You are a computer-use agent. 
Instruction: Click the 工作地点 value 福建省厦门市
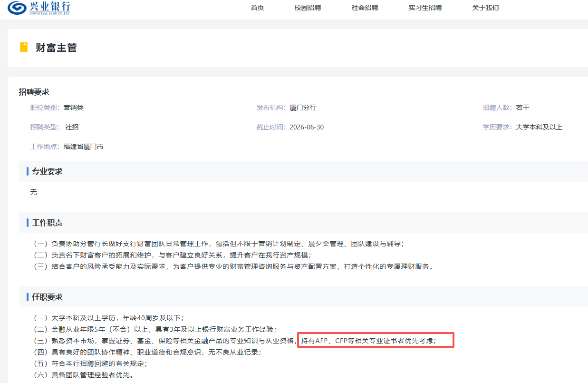click(x=84, y=147)
